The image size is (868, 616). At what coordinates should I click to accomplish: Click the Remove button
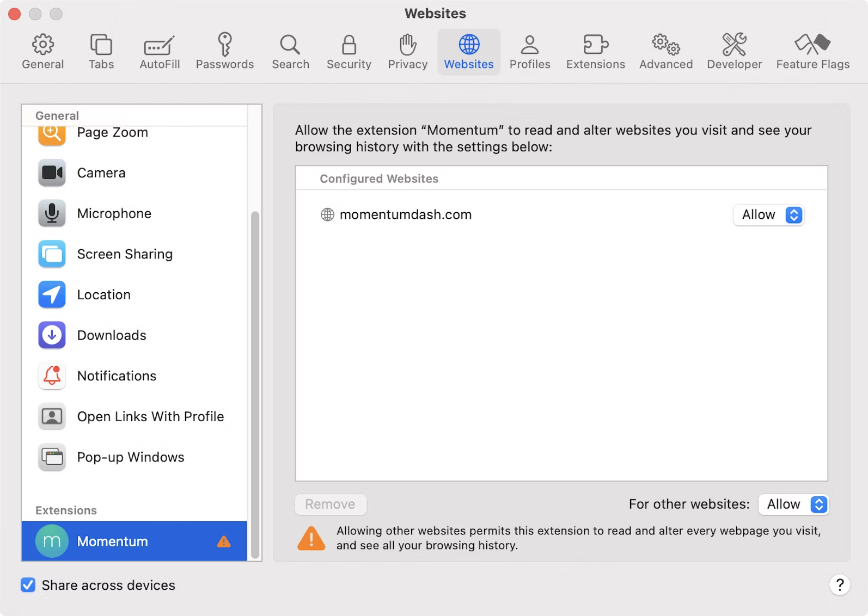(x=331, y=504)
